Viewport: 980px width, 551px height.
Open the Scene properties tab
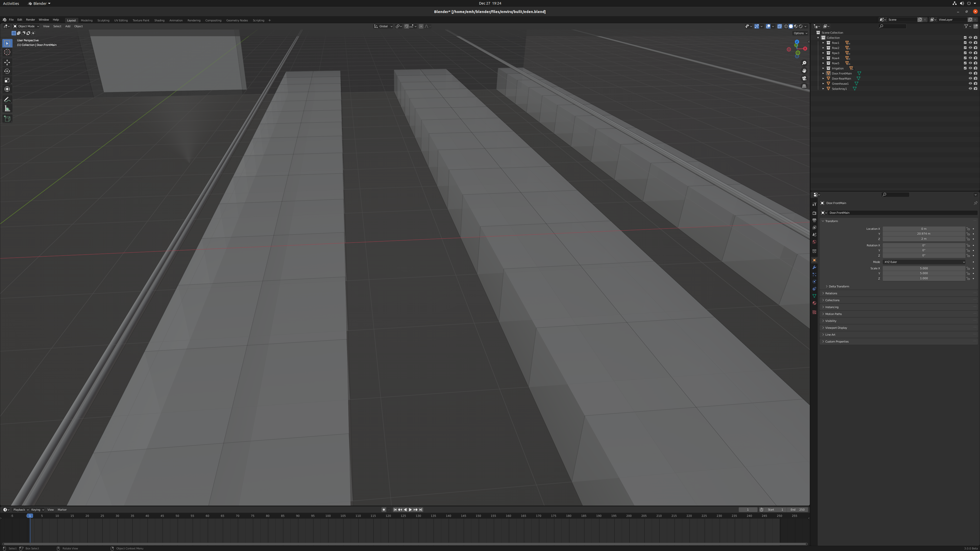pyautogui.click(x=814, y=235)
